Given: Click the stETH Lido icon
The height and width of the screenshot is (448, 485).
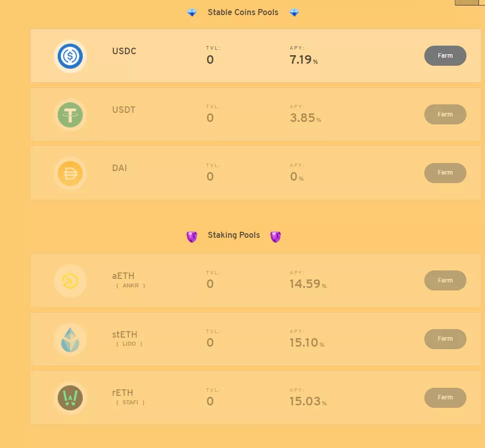Looking at the screenshot, I should pyautogui.click(x=70, y=339).
